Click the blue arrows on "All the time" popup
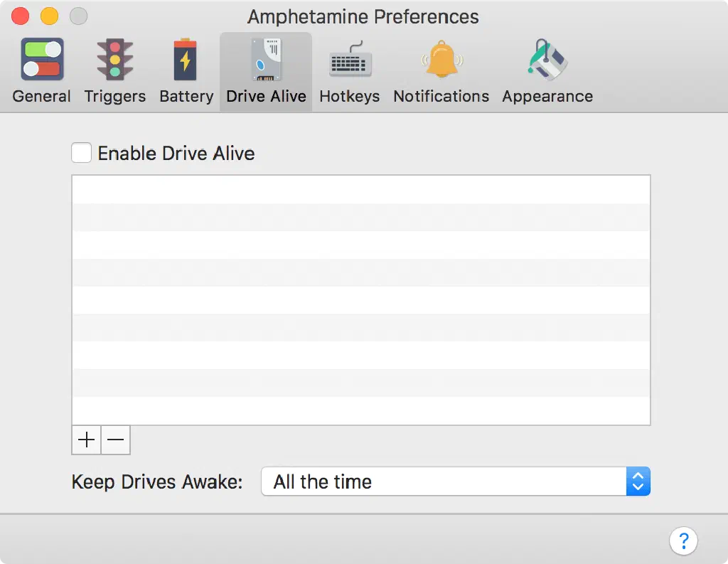Viewport: 728px width, 564px height. pyautogui.click(x=638, y=481)
